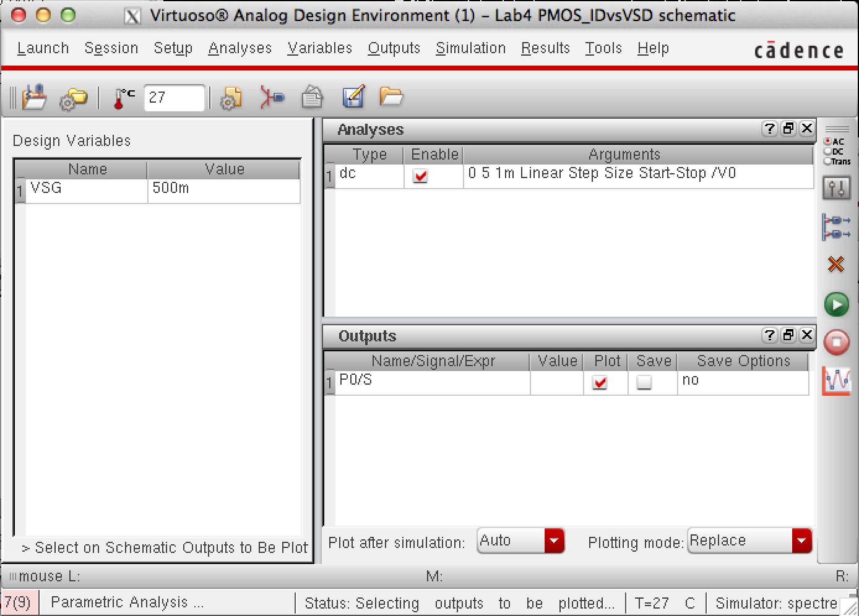The height and width of the screenshot is (616, 859).
Task: Click the orange delete X icon
Action: [836, 265]
